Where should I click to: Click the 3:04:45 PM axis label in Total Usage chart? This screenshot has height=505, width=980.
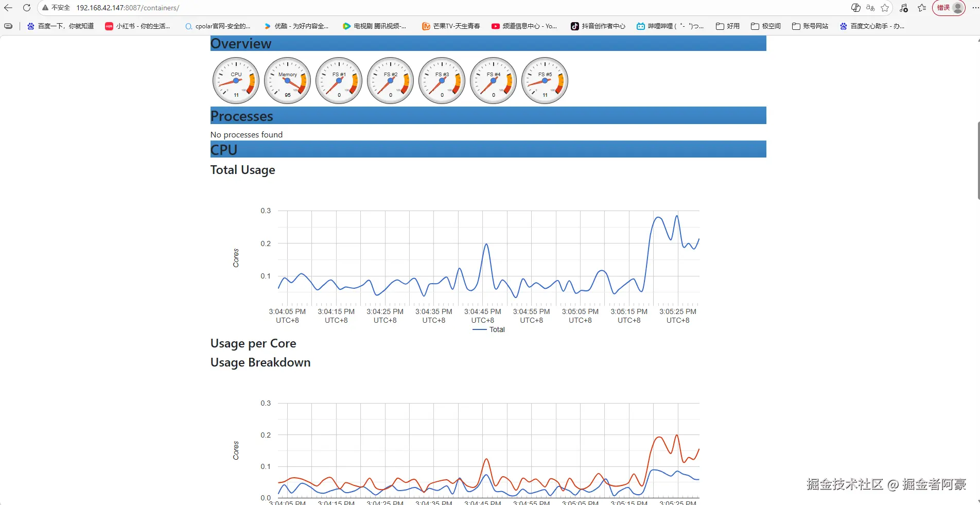pos(483,316)
